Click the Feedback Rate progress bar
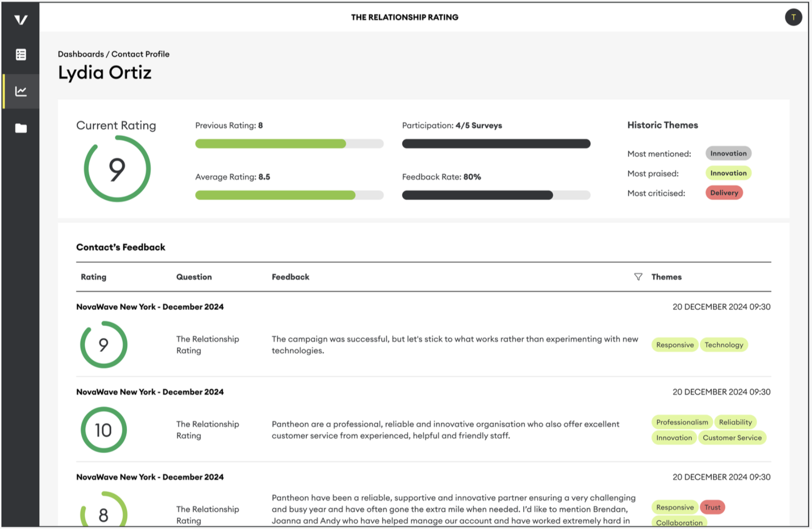Image resolution: width=812 pixels, height=529 pixels. coord(496,195)
